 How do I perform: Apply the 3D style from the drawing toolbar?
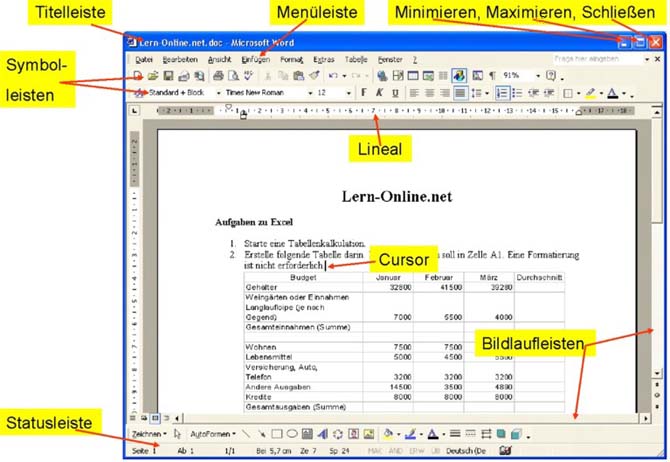(516, 434)
